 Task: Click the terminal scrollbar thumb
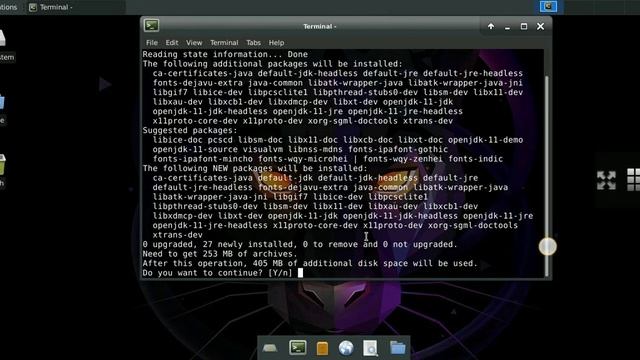[547, 176]
